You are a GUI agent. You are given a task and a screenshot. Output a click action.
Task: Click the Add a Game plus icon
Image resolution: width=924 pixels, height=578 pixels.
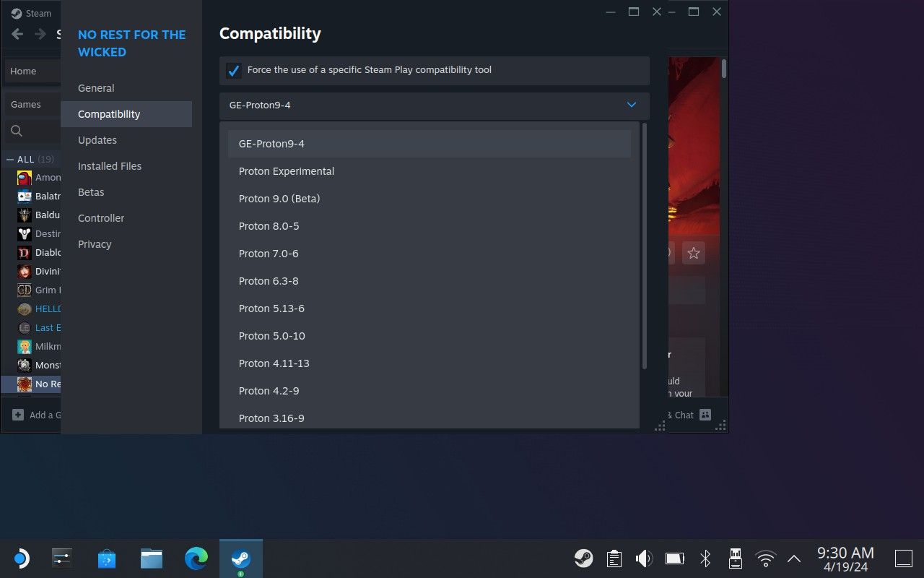17,415
